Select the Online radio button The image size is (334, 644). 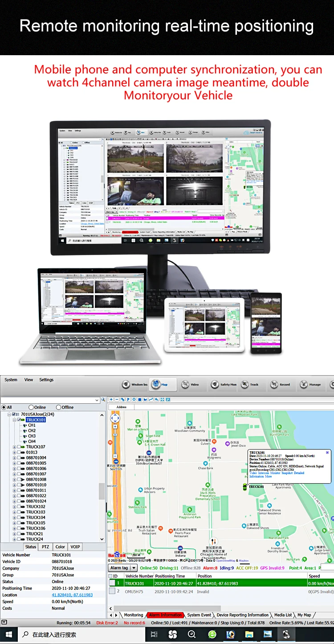tap(31, 407)
